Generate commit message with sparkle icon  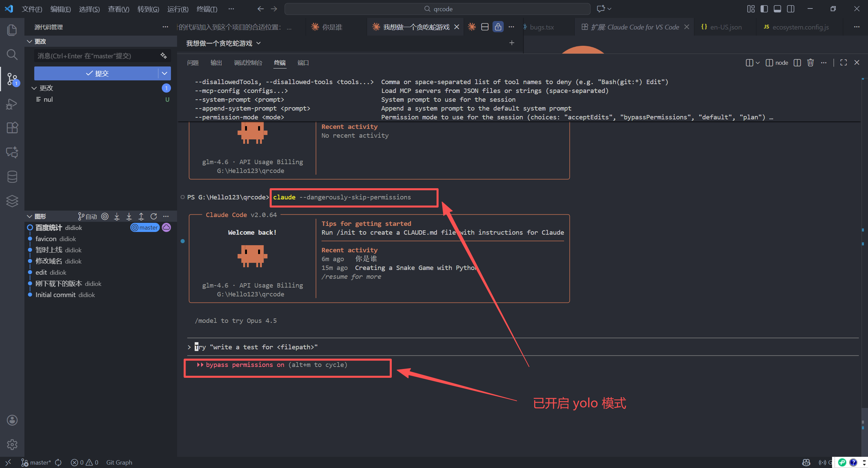163,56
